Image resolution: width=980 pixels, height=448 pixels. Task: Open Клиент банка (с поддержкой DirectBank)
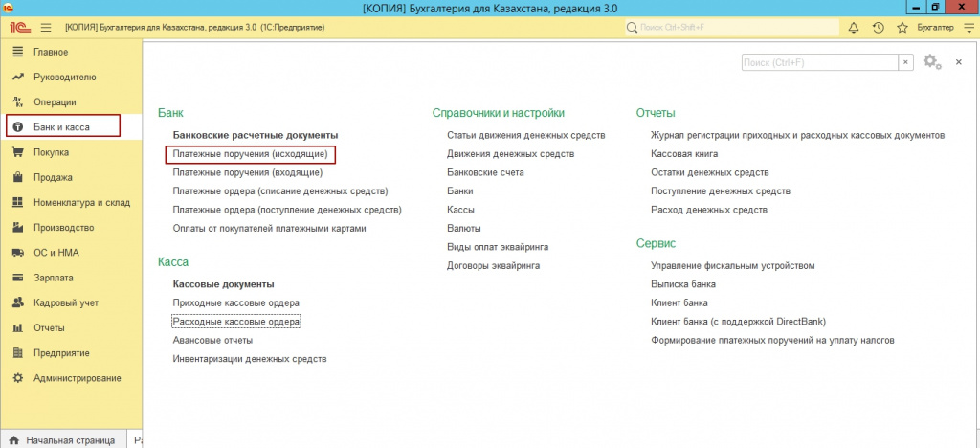739,322
